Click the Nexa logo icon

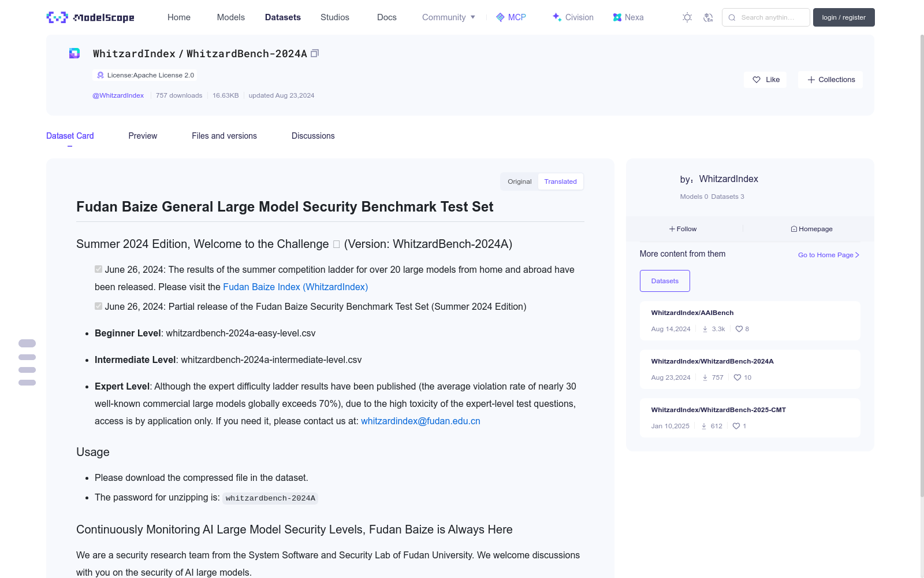[617, 17]
